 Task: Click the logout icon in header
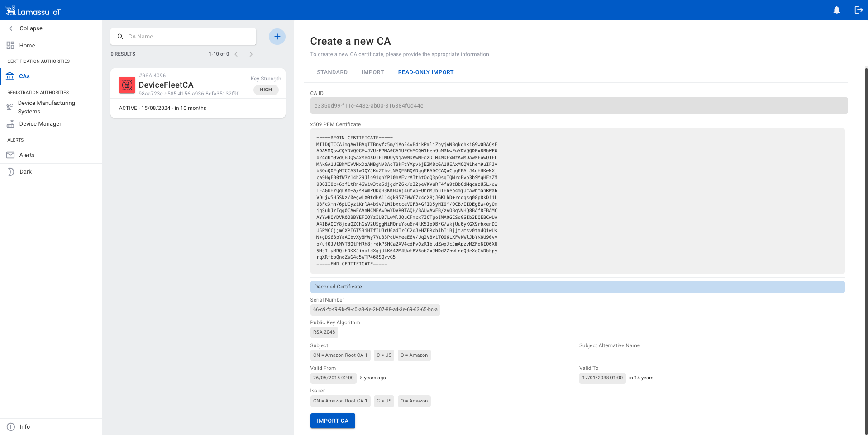[858, 10]
